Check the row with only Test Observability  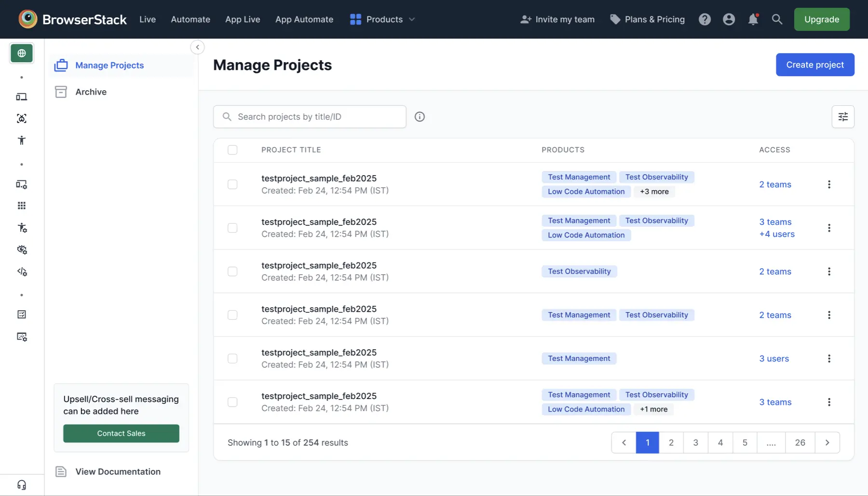[232, 271]
